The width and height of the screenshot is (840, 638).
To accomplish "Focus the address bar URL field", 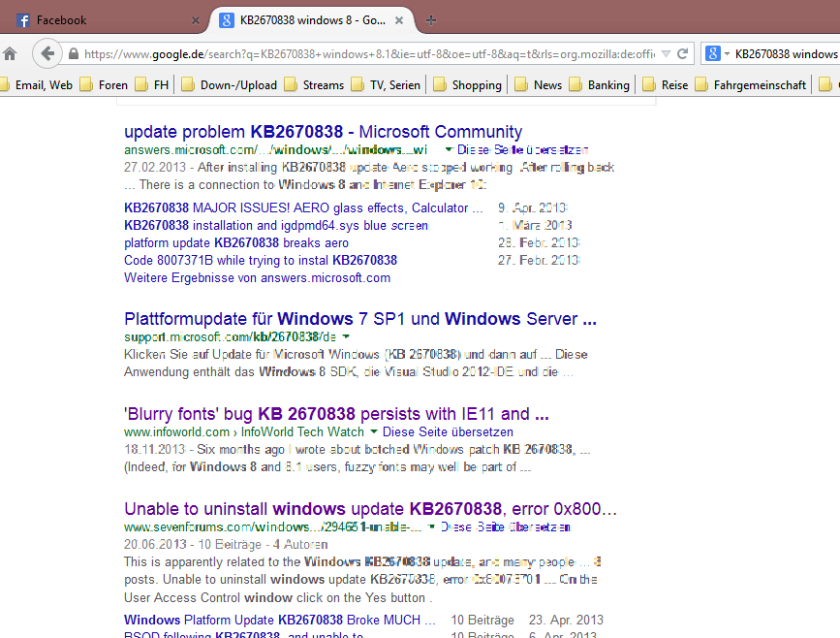I will (370, 53).
